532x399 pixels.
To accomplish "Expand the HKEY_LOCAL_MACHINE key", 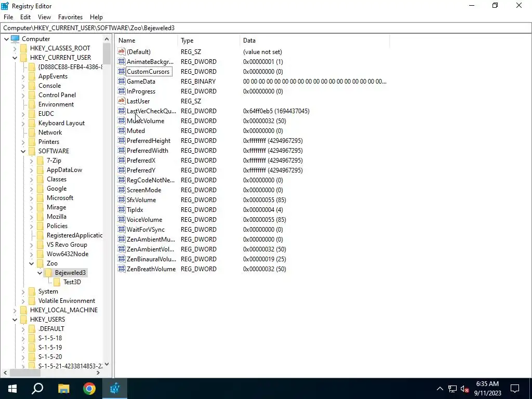I will 15,311.
